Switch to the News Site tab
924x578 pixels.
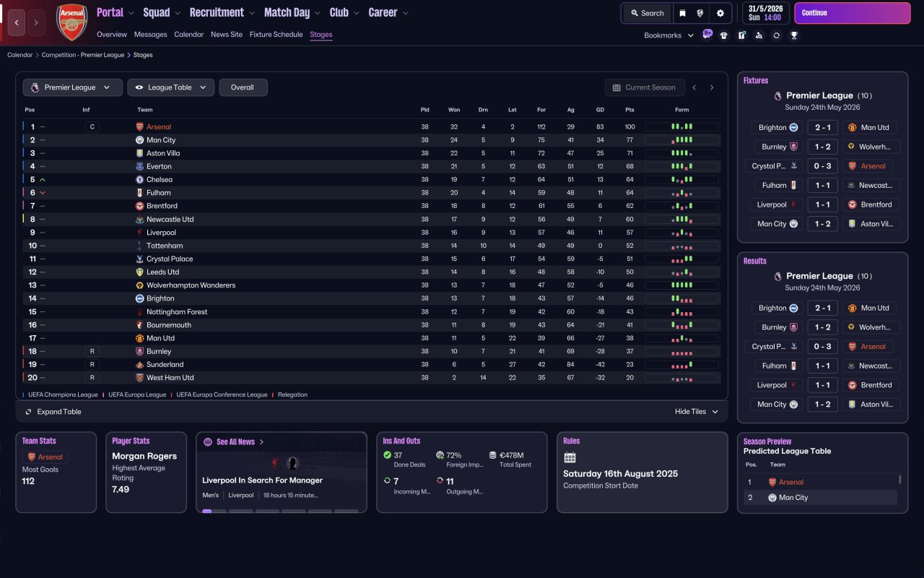click(x=227, y=35)
